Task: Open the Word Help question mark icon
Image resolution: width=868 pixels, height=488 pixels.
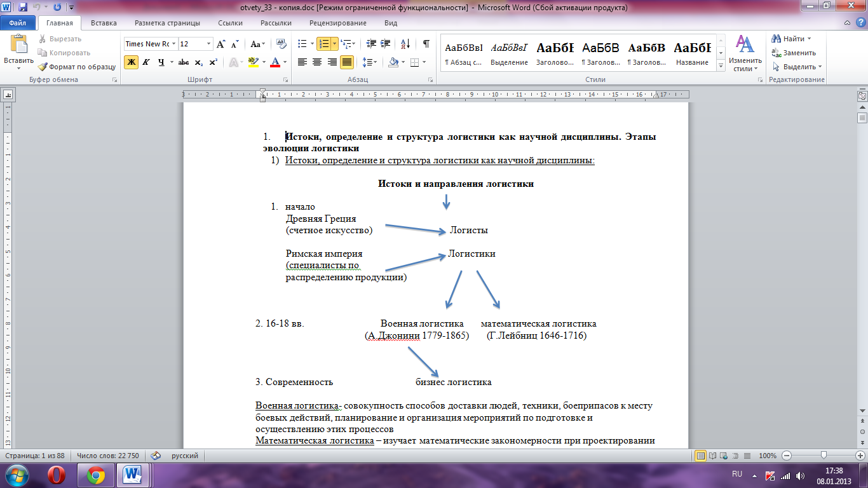Action: click(860, 23)
